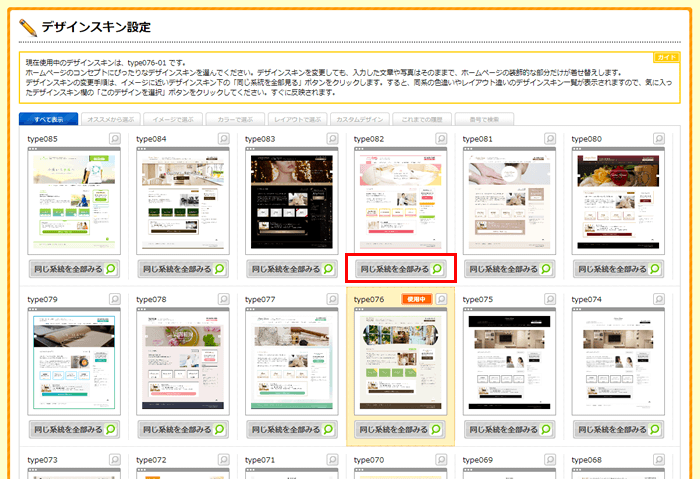
Task: Click the type085 green design thumbnail
Action: pos(74,201)
